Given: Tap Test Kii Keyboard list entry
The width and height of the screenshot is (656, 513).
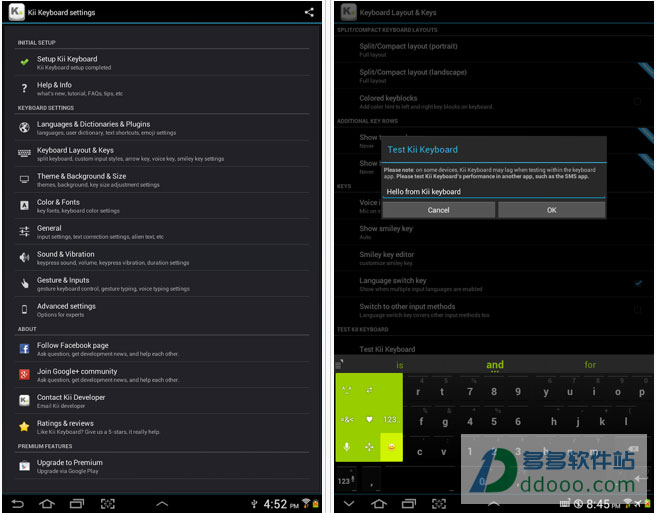Looking at the screenshot, I should pos(494,348).
